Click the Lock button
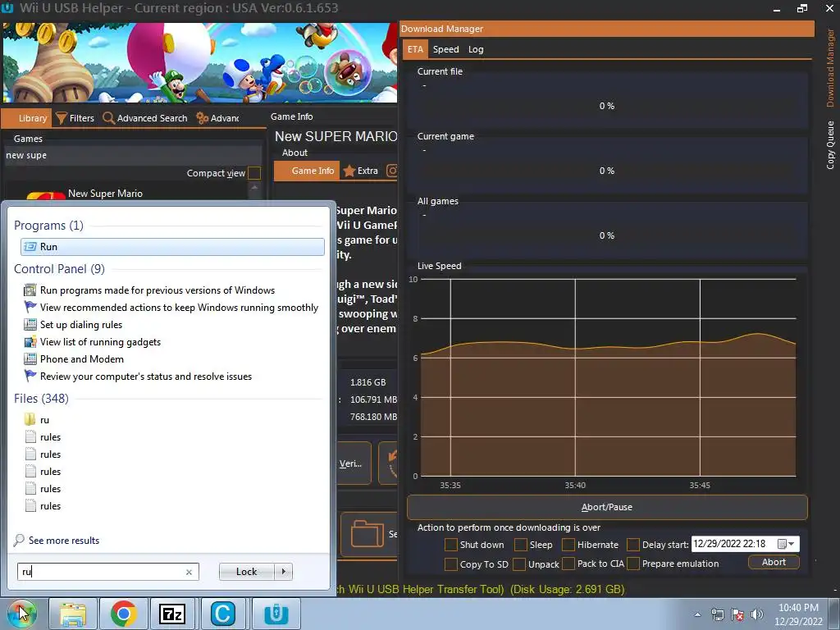840x630 pixels. click(247, 572)
